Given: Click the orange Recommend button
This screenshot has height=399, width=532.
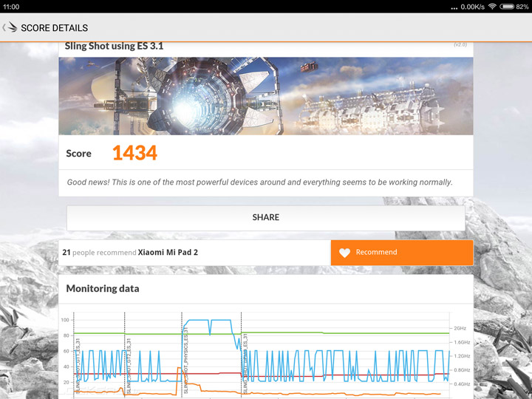Looking at the screenshot, I should coord(402,253).
